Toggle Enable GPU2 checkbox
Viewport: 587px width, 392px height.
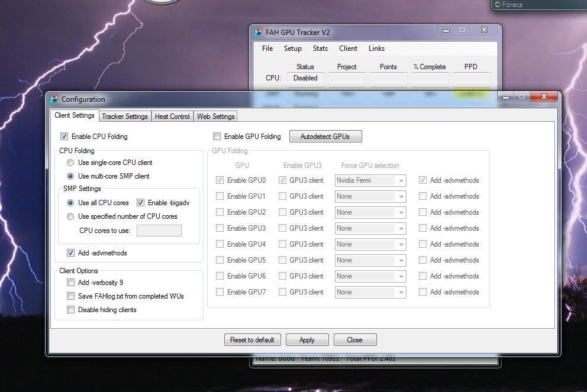tap(220, 212)
